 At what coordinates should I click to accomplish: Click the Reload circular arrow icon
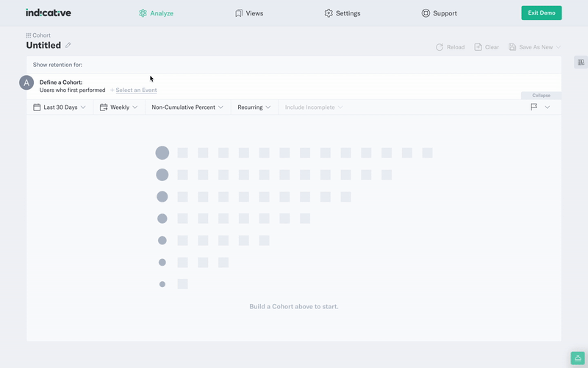tap(440, 47)
